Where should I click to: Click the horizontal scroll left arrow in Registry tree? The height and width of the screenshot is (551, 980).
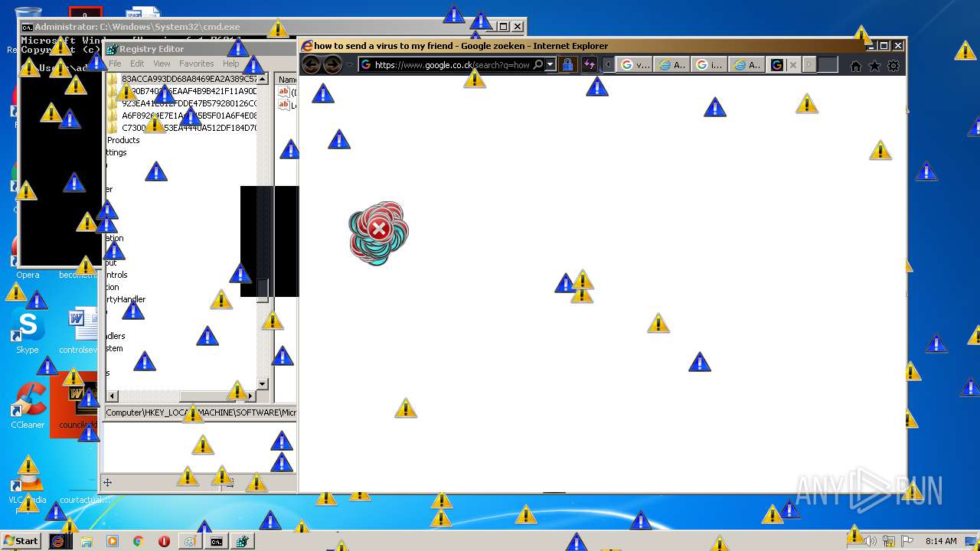[x=112, y=396]
